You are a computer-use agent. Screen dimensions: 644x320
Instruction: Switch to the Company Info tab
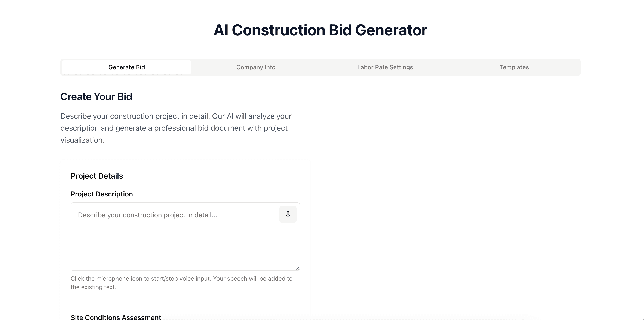(255, 67)
